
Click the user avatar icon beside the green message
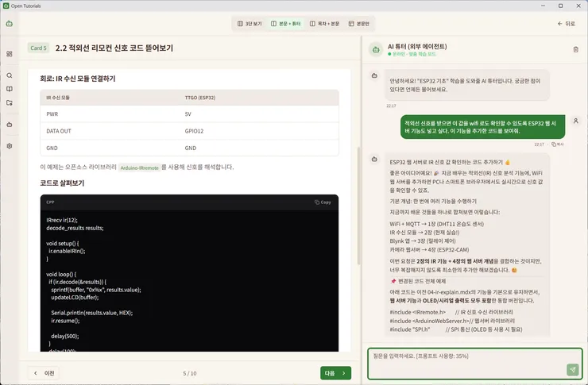pyautogui.click(x=575, y=121)
